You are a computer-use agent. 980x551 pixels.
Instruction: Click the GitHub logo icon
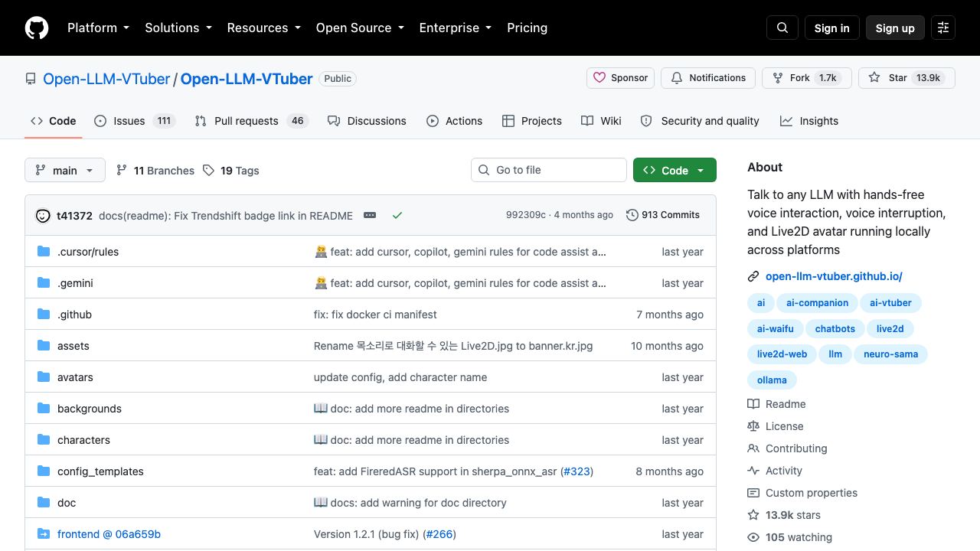pos(37,28)
